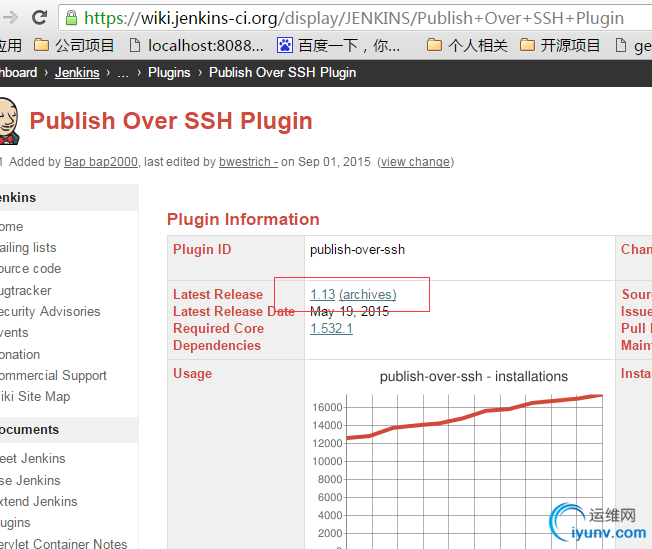Click the browser reload icon
652x549 pixels.
(x=40, y=17)
